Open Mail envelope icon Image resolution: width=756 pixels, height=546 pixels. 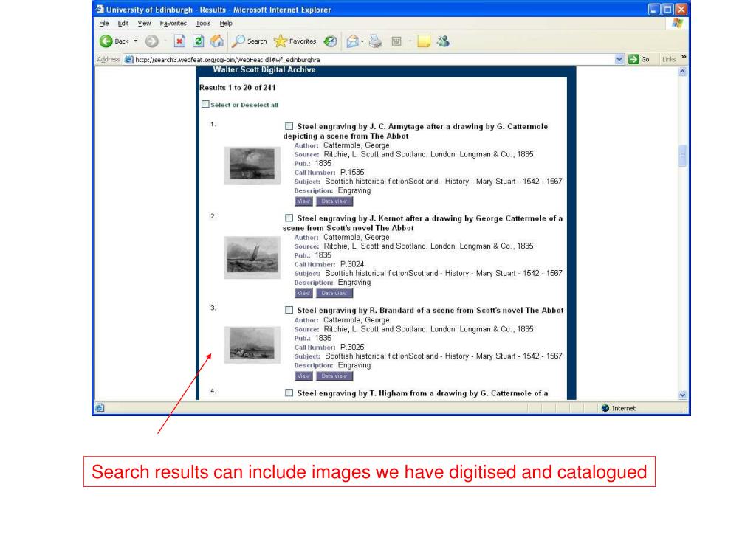[x=352, y=42]
